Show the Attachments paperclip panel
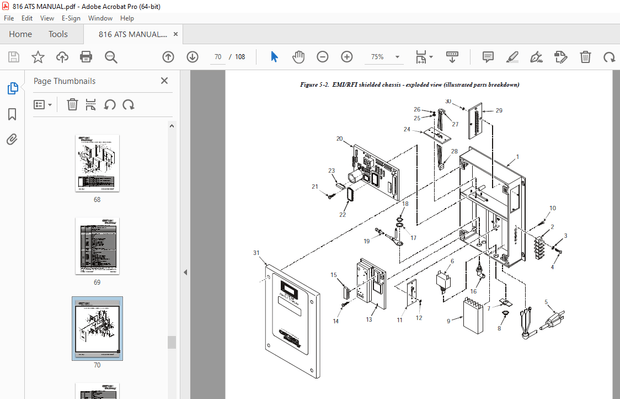 click(12, 140)
